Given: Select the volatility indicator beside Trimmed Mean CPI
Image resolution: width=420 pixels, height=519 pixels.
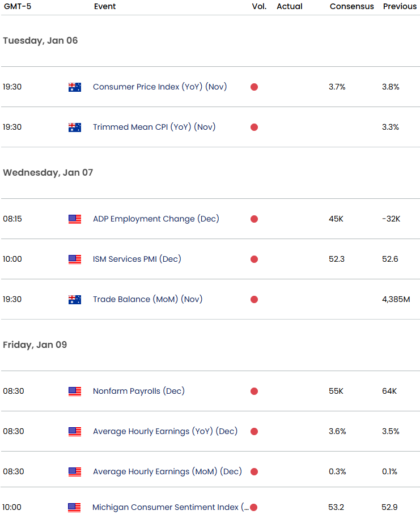Looking at the screenshot, I should pyautogui.click(x=254, y=127).
